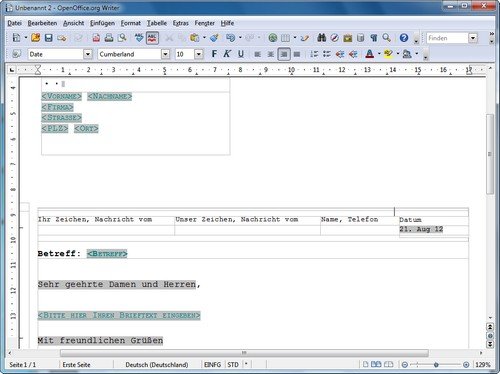Image resolution: width=500 pixels, height=374 pixels.
Task: Open Styles and Formatting icon
Action: (x=16, y=54)
